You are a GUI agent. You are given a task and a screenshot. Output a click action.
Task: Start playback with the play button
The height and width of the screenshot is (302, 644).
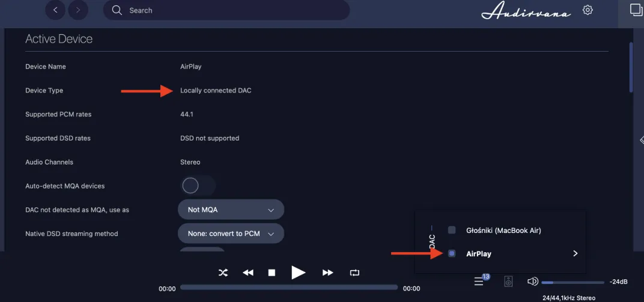(298, 273)
